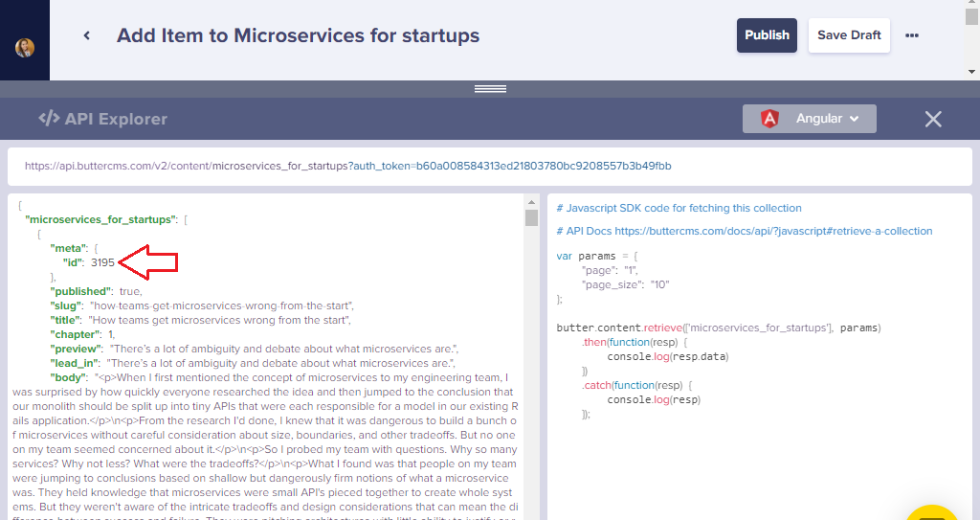
Task: Click the "page_size": "10" code line
Action: (626, 284)
